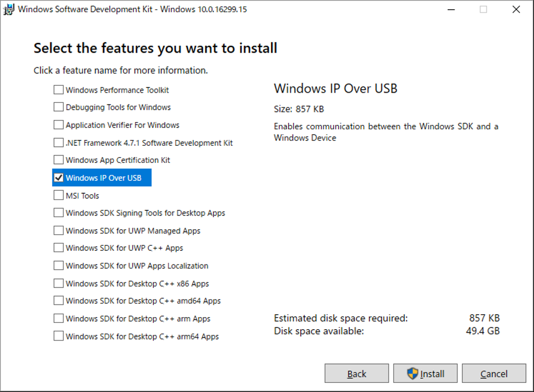Enable Windows SDK for UWP Managed Apps
The height and width of the screenshot is (392, 534).
click(x=58, y=230)
